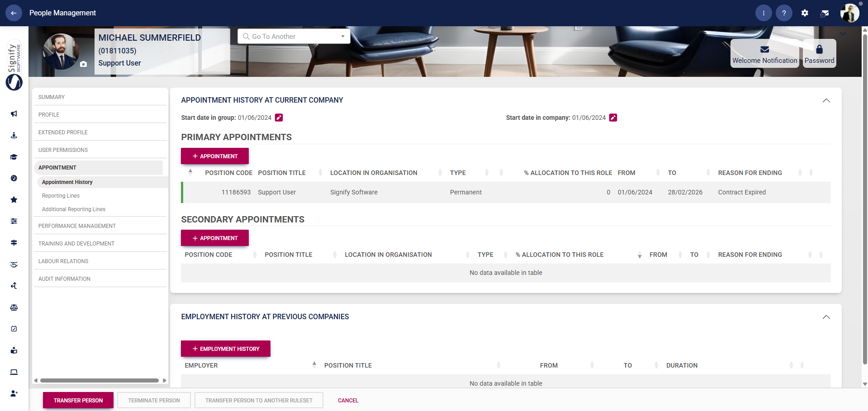The width and height of the screenshot is (868, 411).
Task: Click the Transfer Person button
Action: point(78,400)
